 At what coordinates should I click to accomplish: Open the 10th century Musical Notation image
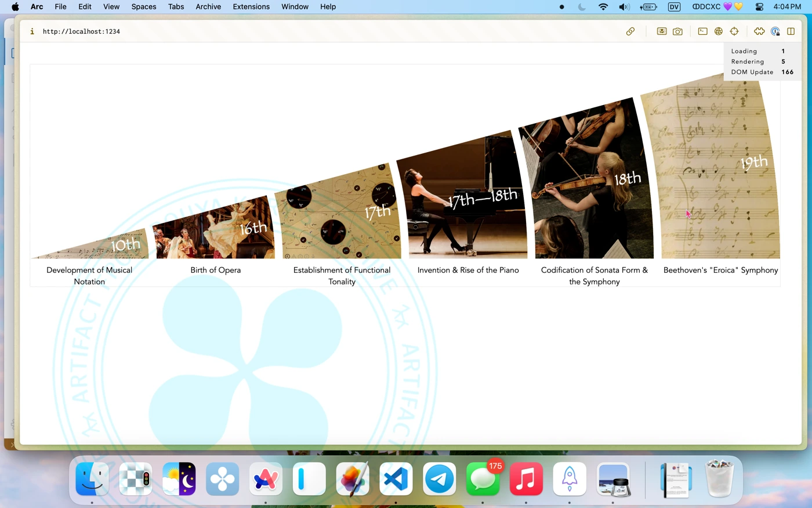point(90,244)
